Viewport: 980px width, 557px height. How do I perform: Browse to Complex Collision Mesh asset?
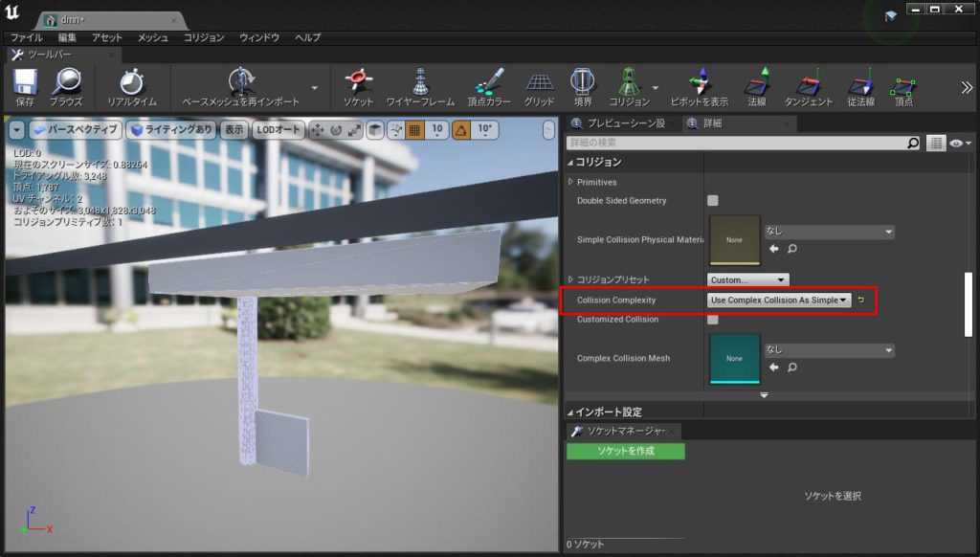[791, 368]
